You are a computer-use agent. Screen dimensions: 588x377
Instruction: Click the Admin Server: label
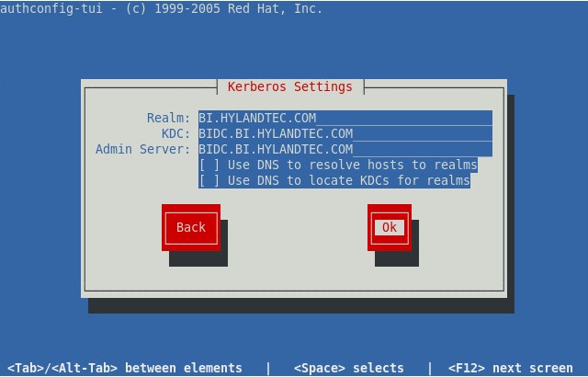point(142,149)
